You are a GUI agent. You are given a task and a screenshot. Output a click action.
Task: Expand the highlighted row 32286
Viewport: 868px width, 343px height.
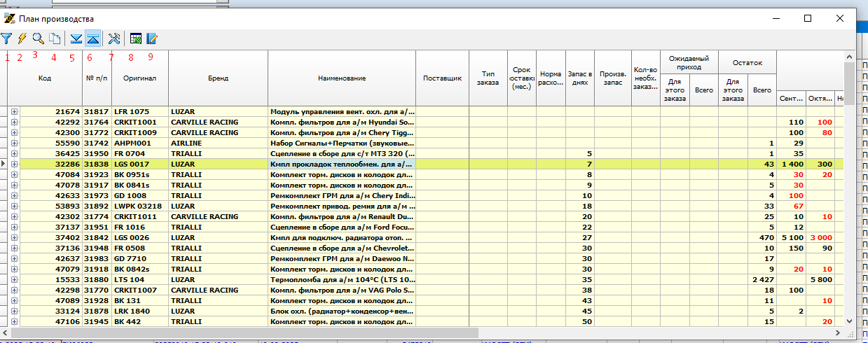click(15, 163)
